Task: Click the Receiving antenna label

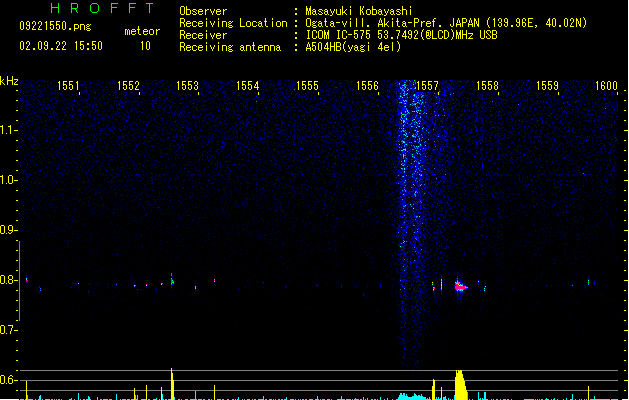Action: 230,47
